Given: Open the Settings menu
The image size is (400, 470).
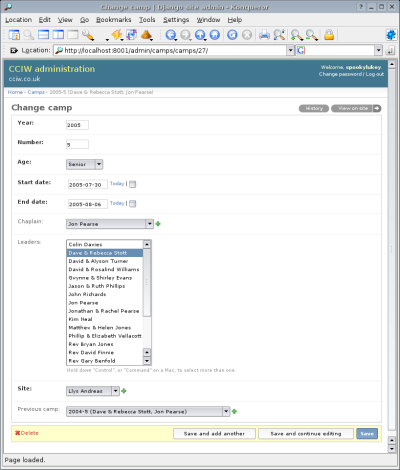Looking at the screenshot, I should click(x=176, y=20).
